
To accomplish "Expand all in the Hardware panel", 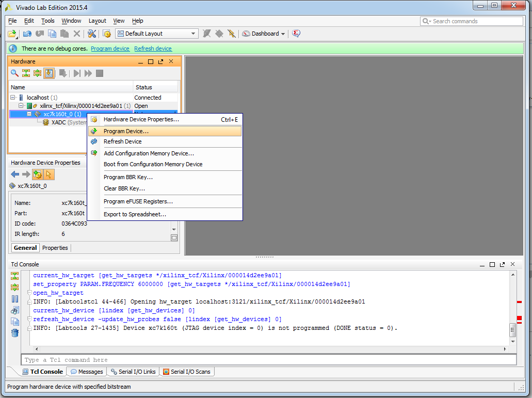I will click(37, 73).
